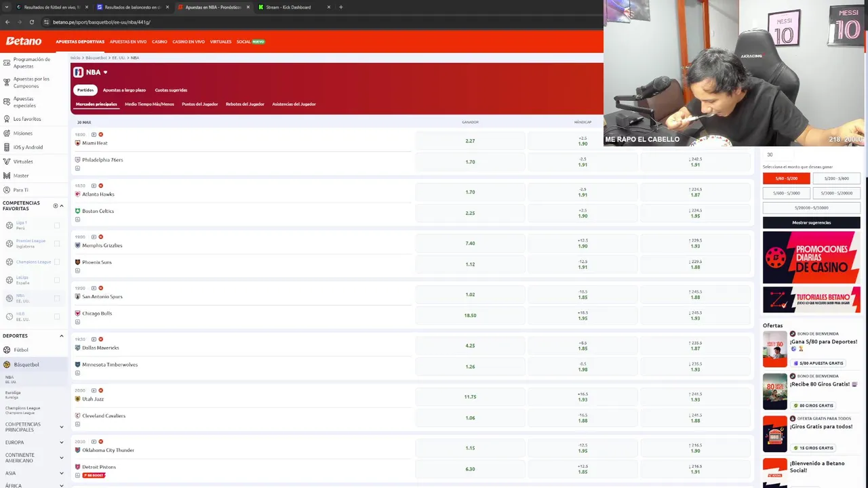Tick the Premier League Inglaterra checkbox
Viewport: 868px width, 488px height.
(57, 243)
